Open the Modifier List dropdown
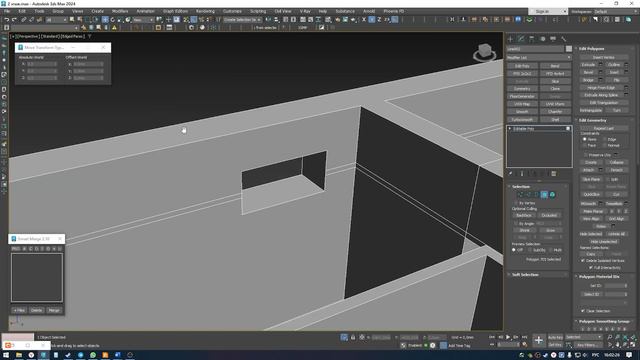This screenshot has width=640, height=360. tap(539, 58)
